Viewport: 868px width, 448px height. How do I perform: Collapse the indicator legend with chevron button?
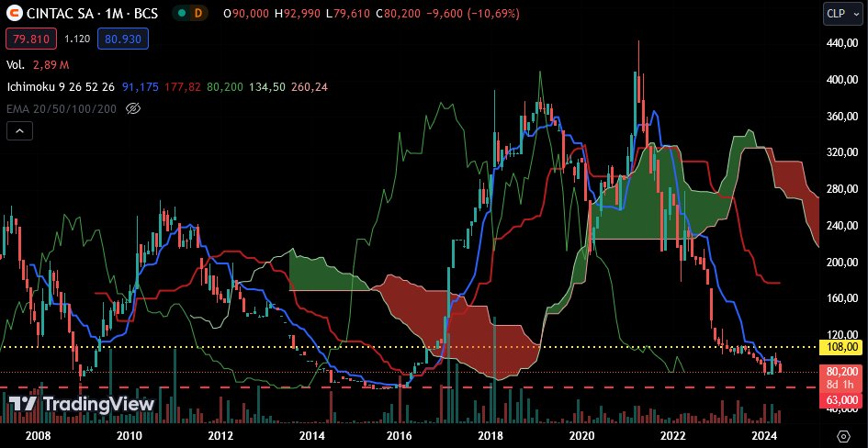point(19,131)
